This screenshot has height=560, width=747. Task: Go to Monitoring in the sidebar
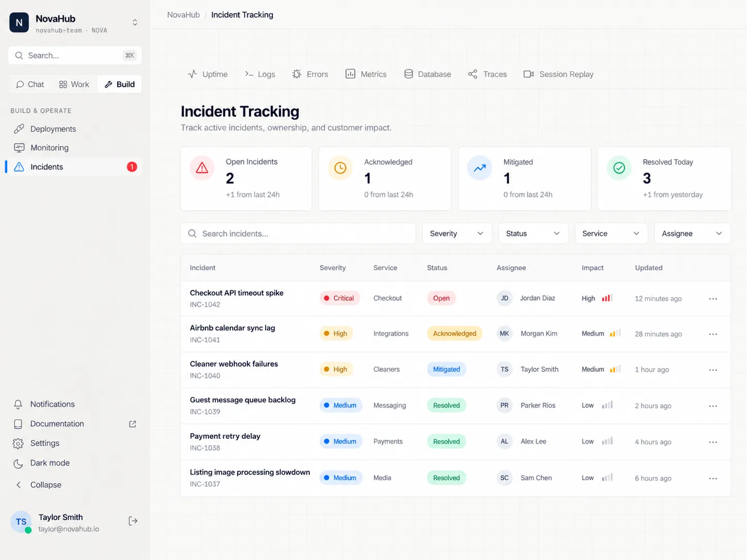[x=75, y=147]
